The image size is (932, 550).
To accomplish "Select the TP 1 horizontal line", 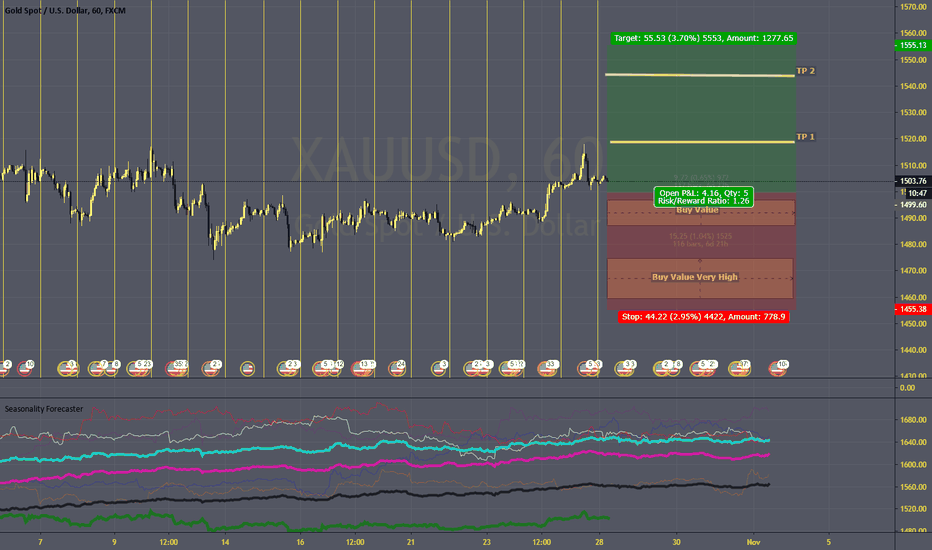I will [x=703, y=142].
